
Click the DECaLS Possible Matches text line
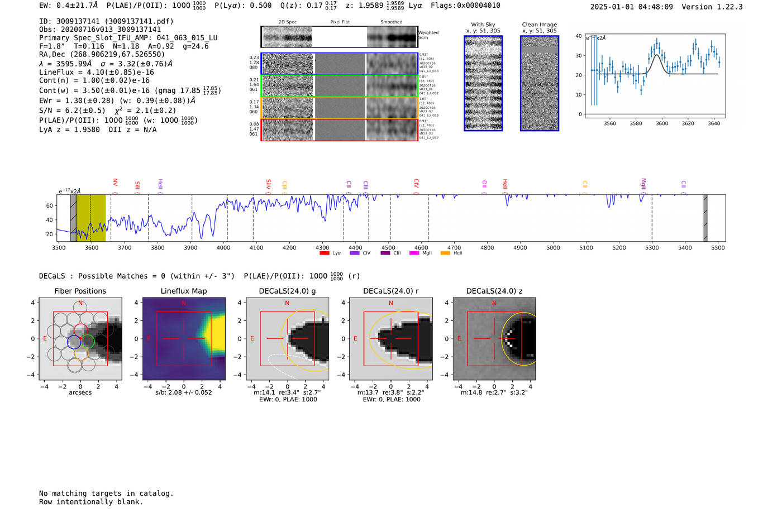tap(199, 276)
